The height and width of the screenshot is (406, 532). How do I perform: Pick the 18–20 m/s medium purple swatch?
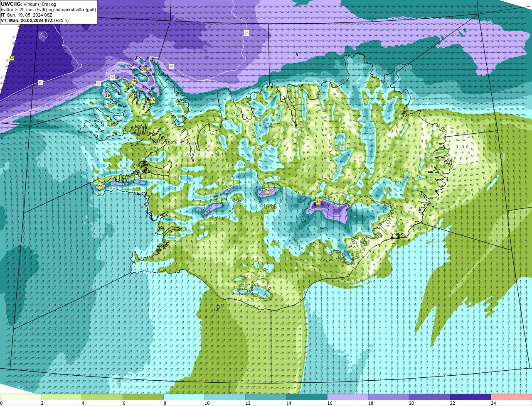point(389,397)
